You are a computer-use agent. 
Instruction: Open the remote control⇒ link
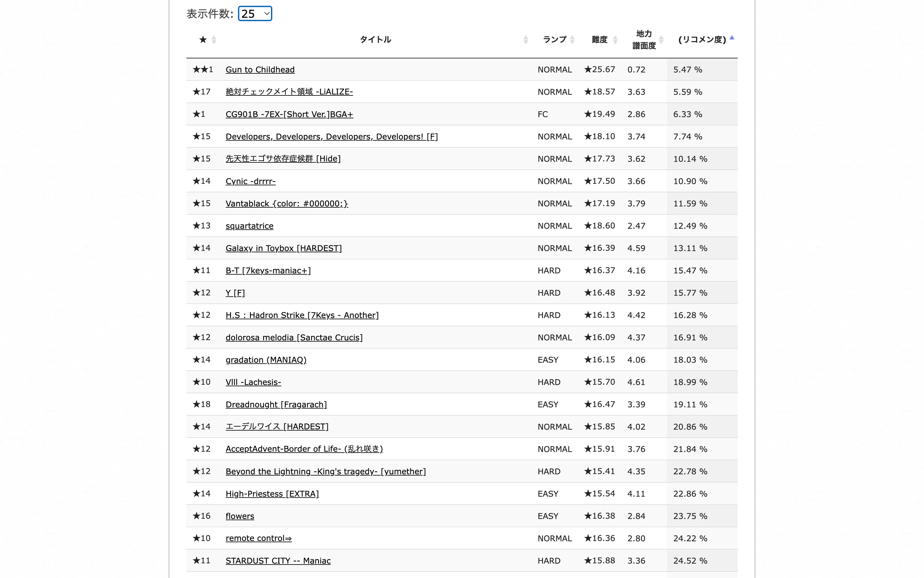click(x=258, y=538)
